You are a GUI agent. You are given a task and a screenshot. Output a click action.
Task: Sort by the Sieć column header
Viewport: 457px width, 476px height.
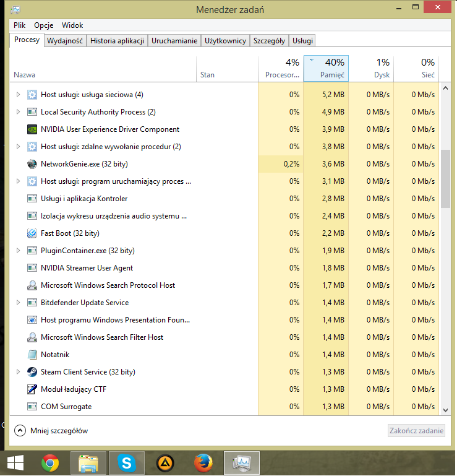[x=416, y=69]
